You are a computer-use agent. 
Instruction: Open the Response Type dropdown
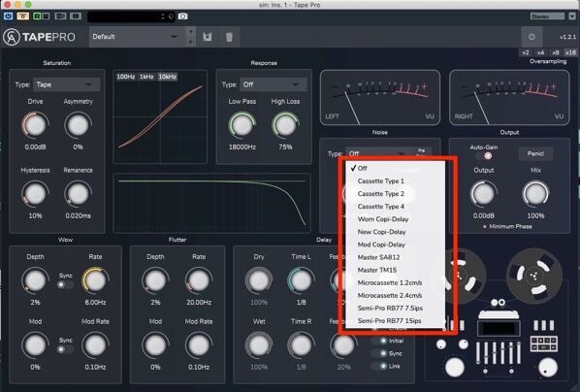coord(274,84)
